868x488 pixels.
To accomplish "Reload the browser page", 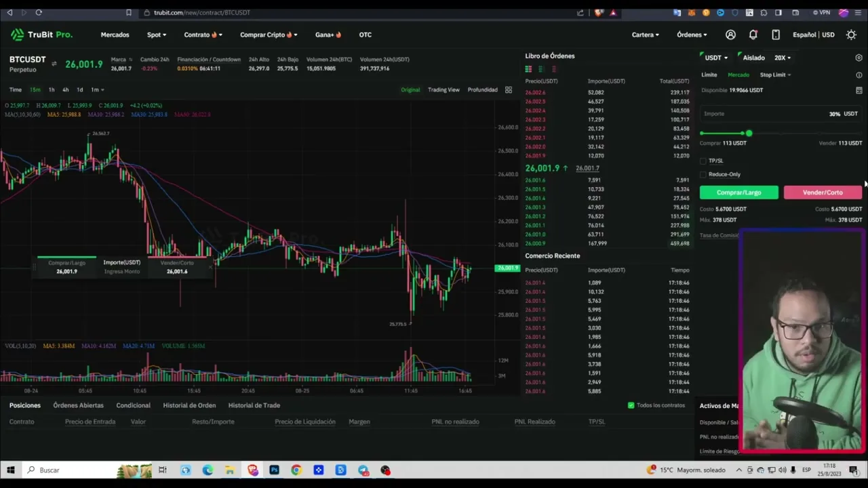I will click(x=39, y=12).
